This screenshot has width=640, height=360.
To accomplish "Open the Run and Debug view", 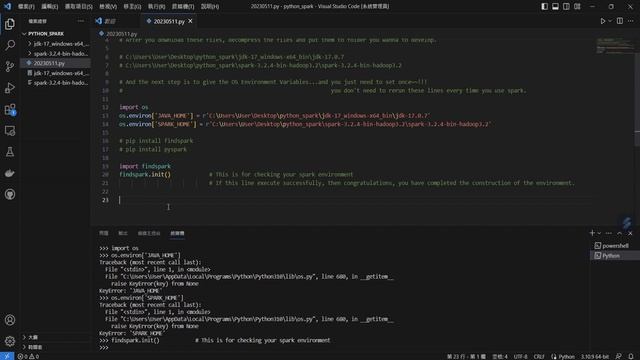I will (10, 88).
